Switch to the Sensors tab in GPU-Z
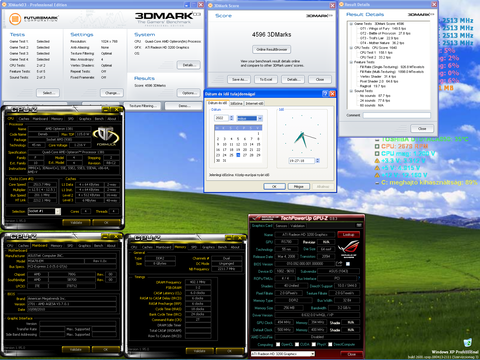480x360 pixels. point(281,226)
